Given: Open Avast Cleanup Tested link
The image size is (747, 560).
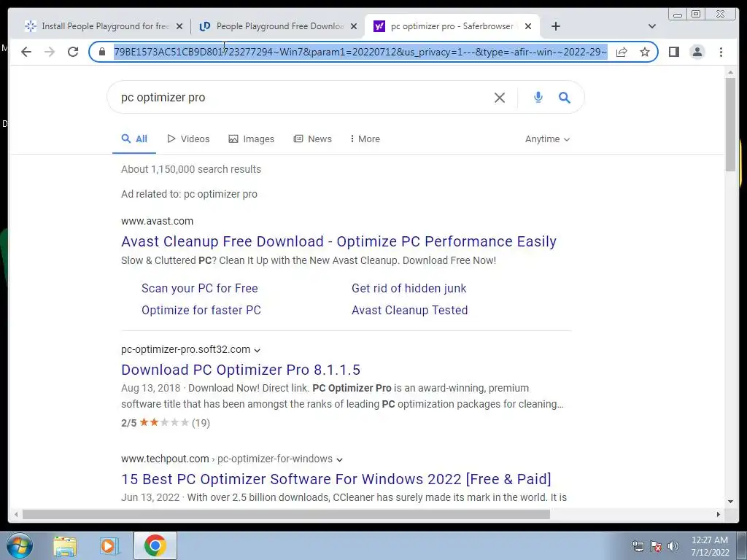Looking at the screenshot, I should [x=410, y=310].
